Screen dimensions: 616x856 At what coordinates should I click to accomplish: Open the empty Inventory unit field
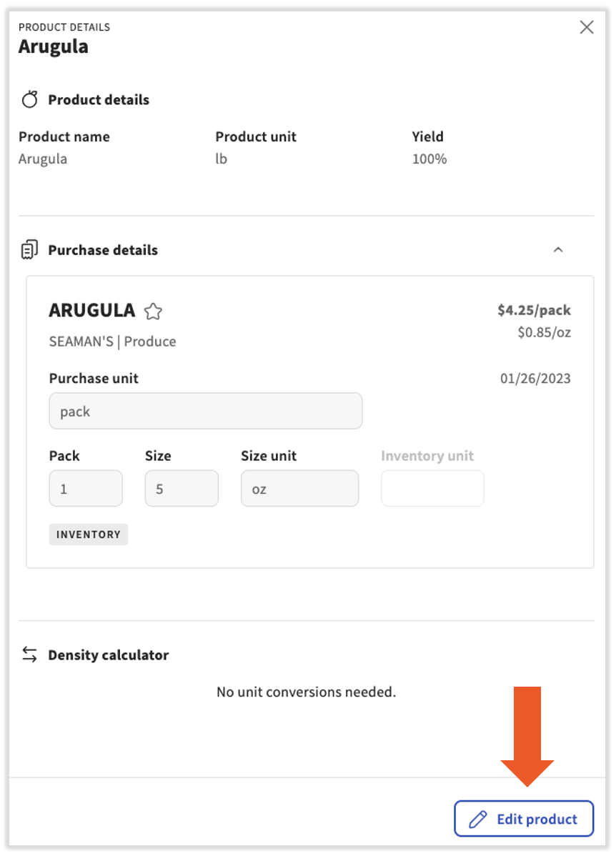click(x=432, y=489)
